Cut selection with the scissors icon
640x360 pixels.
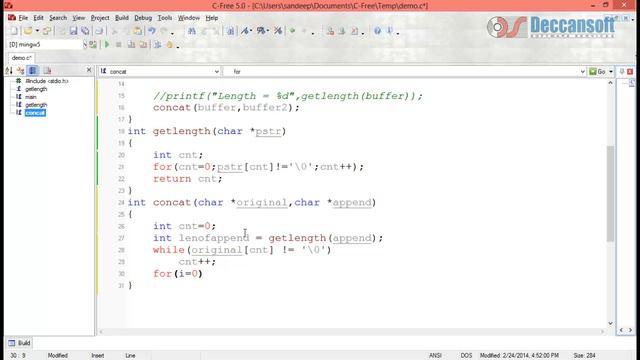[115, 31]
